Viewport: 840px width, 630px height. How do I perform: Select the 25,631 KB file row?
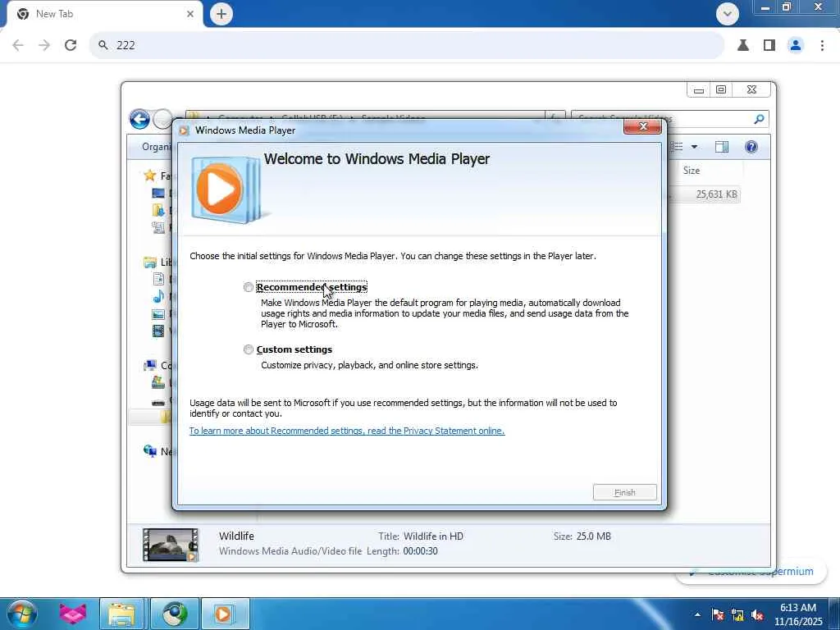point(705,194)
